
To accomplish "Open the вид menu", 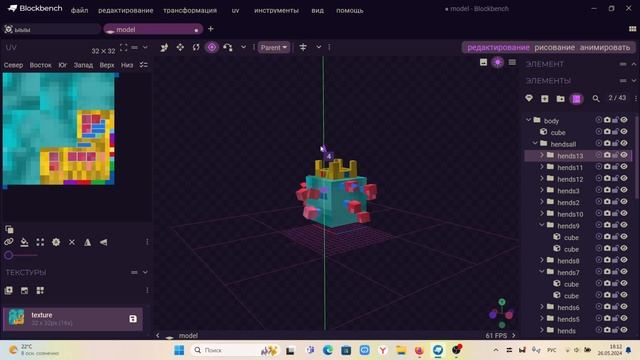I will (318, 10).
